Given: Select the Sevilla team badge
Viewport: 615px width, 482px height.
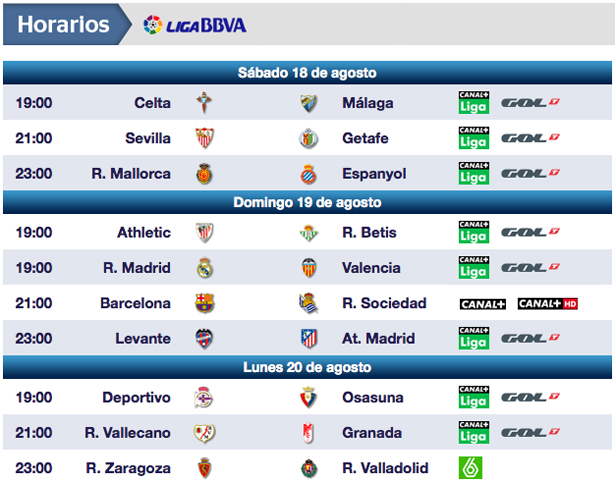Looking at the screenshot, I should 205,138.
